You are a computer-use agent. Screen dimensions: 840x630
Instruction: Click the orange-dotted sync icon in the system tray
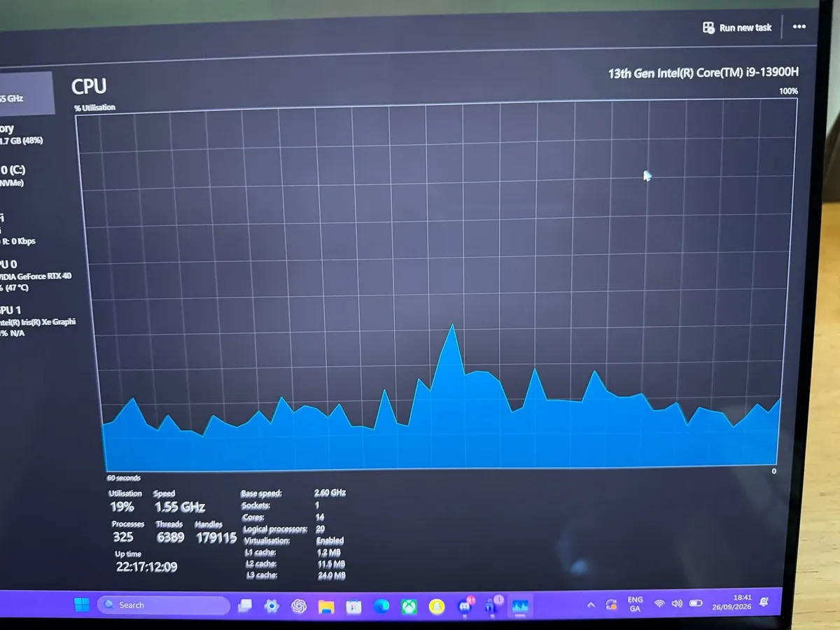point(611,604)
